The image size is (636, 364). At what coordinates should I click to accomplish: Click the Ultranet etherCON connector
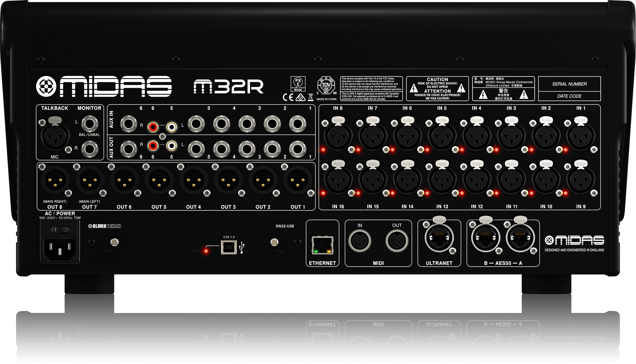click(x=439, y=238)
